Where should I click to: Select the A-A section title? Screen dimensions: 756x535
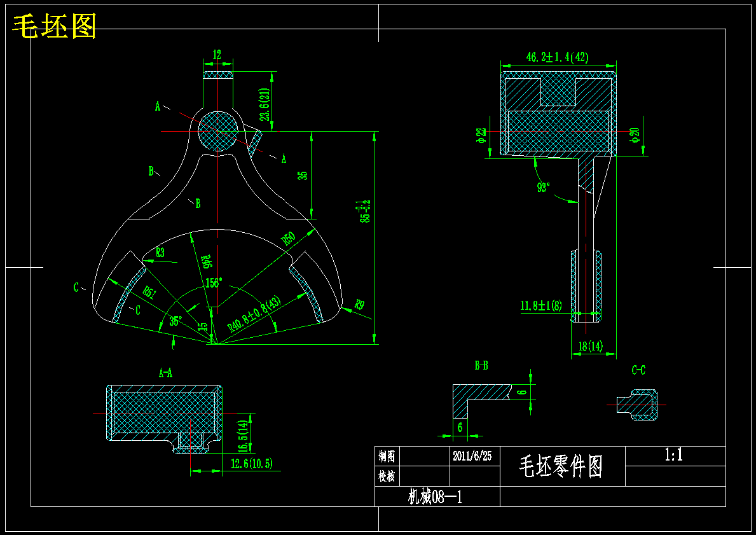[165, 373]
